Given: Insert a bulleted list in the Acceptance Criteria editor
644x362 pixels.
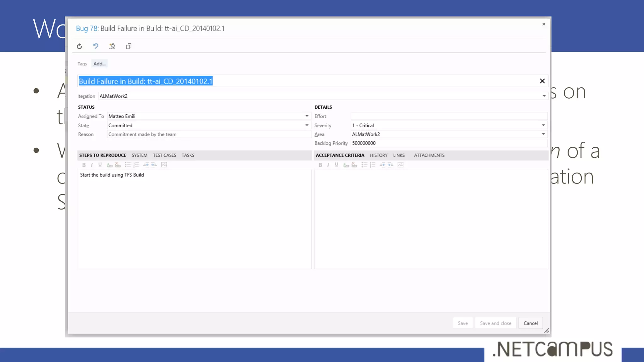Looking at the screenshot, I should (364, 165).
